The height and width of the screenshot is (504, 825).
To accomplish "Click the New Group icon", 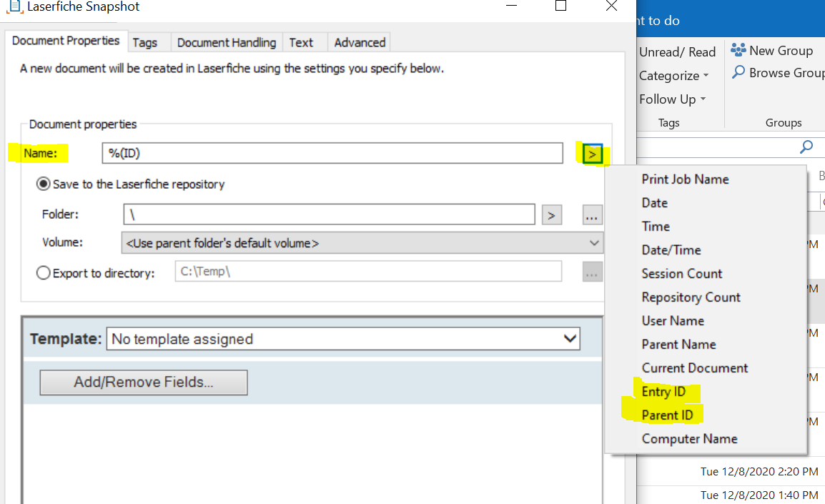I will 738,50.
